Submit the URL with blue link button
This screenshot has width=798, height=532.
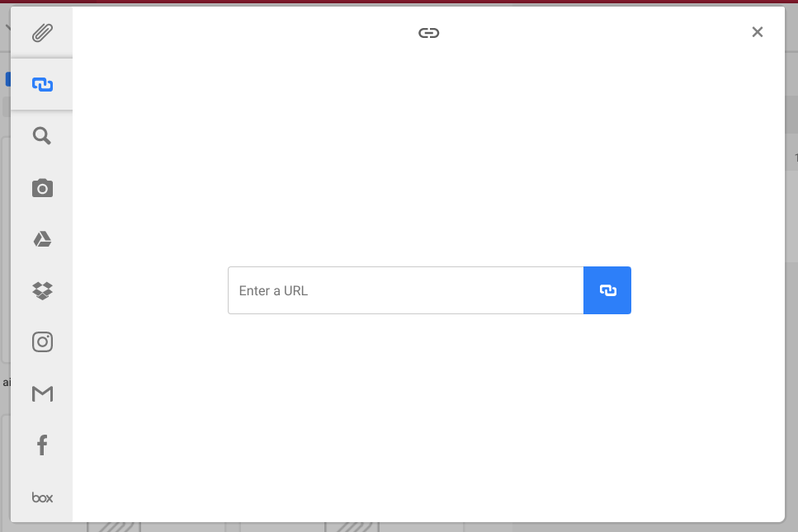pyautogui.click(x=607, y=290)
